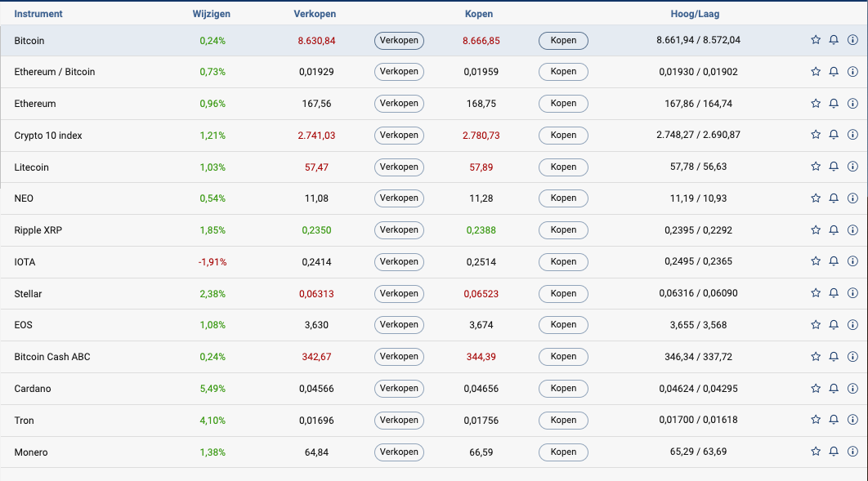This screenshot has height=481, width=868.
Task: Set alert bell for IOTA
Action: pos(834,261)
